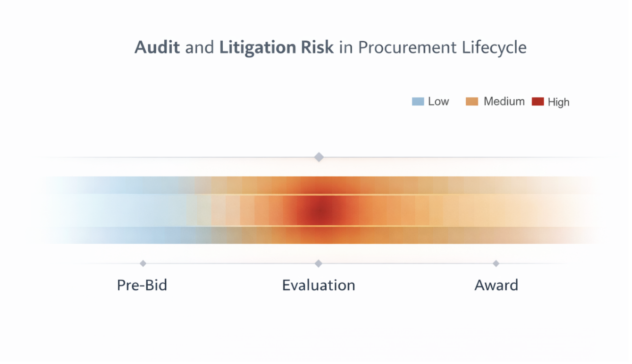This screenshot has height=364, width=632.
Task: Click axis line between Pre-Bid and Evaluation markers
Action: click(x=231, y=263)
